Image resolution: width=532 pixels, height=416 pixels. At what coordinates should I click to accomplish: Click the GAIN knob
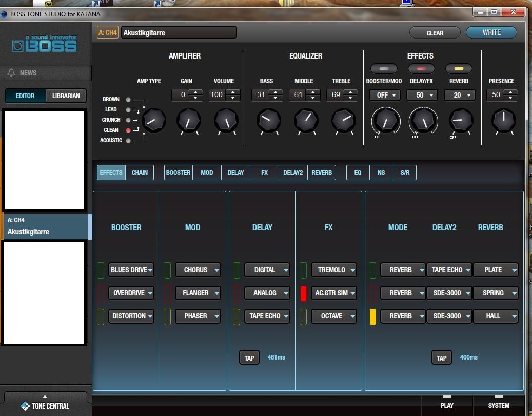pos(189,121)
